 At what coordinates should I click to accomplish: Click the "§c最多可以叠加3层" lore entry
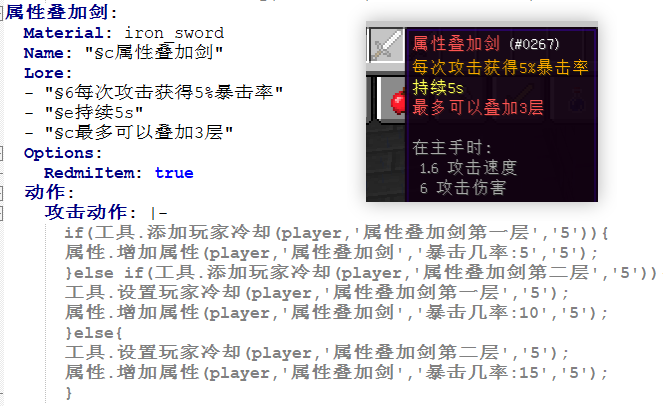139,133
